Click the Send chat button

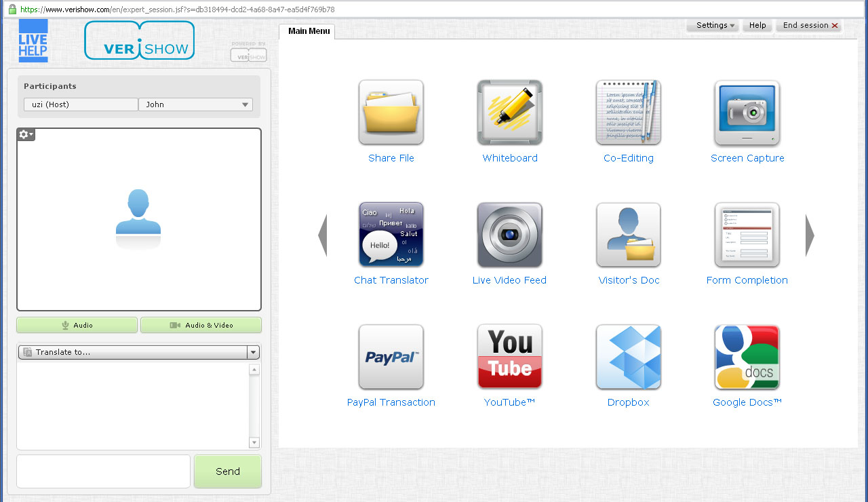point(228,471)
